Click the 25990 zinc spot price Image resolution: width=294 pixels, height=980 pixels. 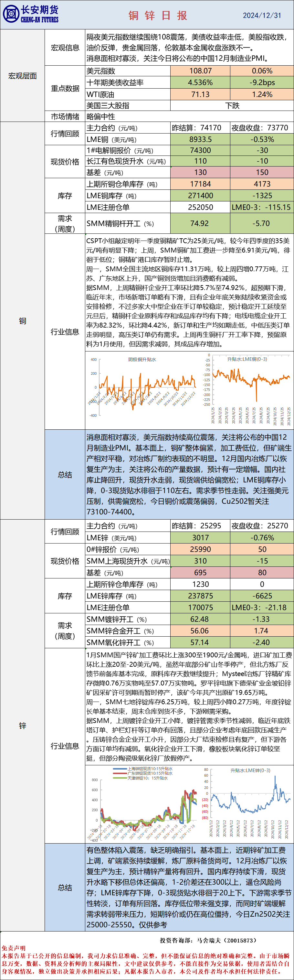(200, 549)
